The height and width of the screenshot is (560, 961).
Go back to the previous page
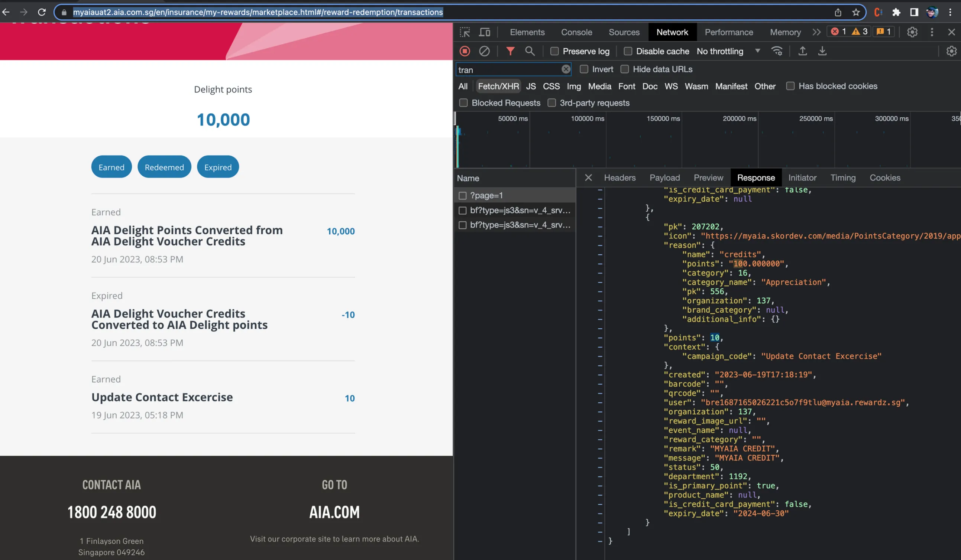coord(6,12)
